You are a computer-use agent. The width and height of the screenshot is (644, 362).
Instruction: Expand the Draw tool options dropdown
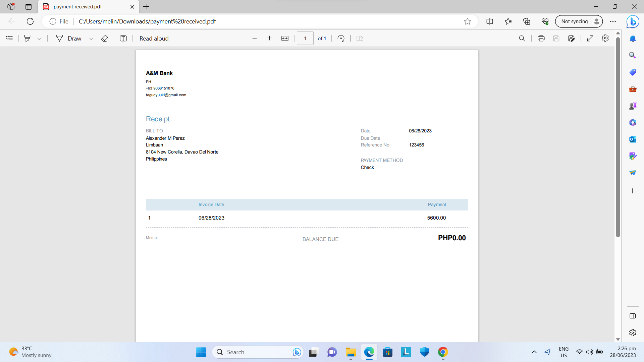click(x=91, y=39)
